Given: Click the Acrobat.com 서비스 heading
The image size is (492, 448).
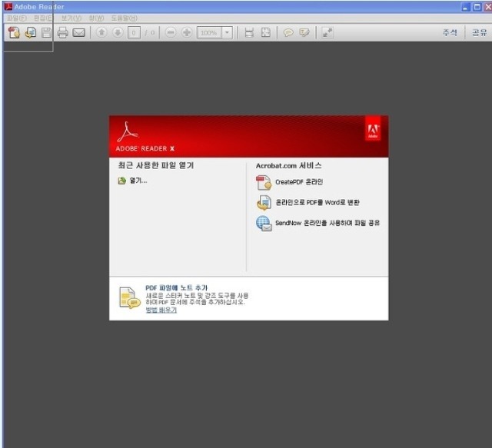Looking at the screenshot, I should [289, 166].
